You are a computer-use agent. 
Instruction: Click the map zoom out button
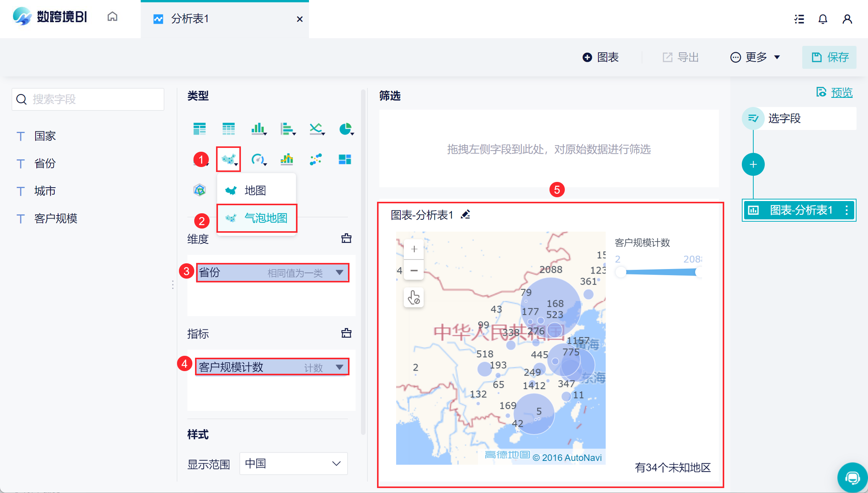coord(414,271)
